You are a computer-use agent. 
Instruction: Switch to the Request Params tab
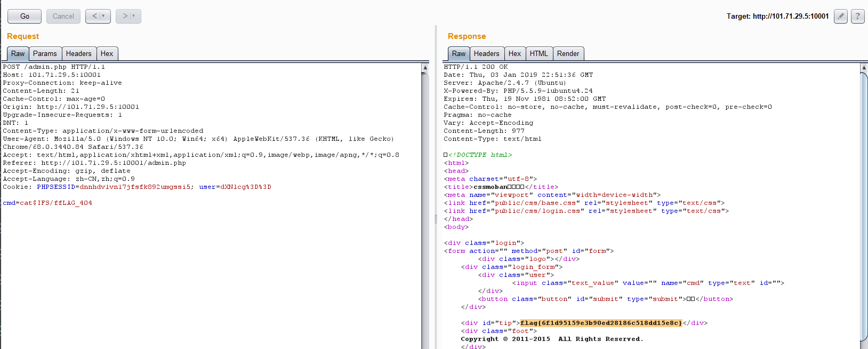tap(45, 53)
